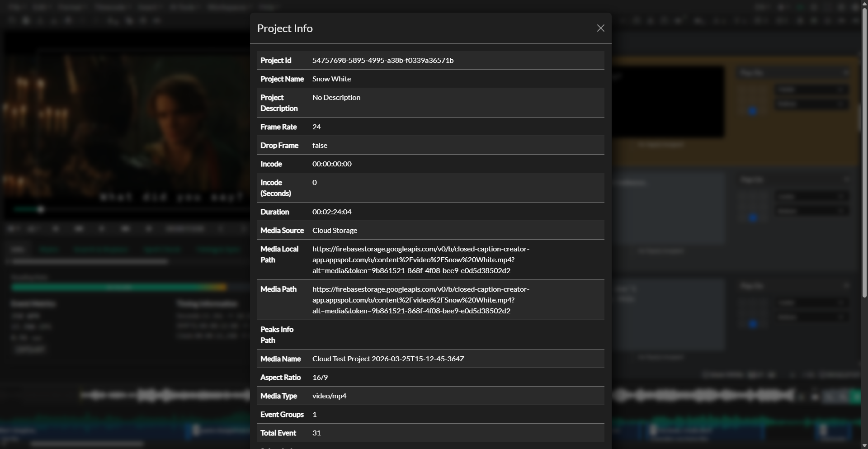Toggle the blue switch in the right-side panel
This screenshot has height=449, width=868.
click(x=752, y=111)
